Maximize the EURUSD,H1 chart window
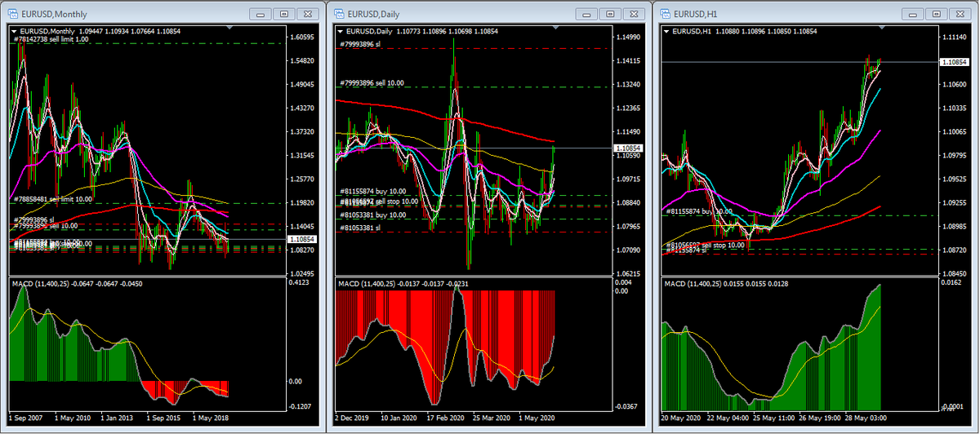 coord(937,14)
